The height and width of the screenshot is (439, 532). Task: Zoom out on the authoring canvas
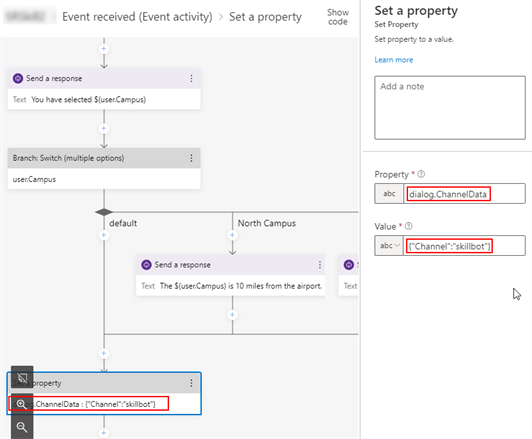click(22, 427)
